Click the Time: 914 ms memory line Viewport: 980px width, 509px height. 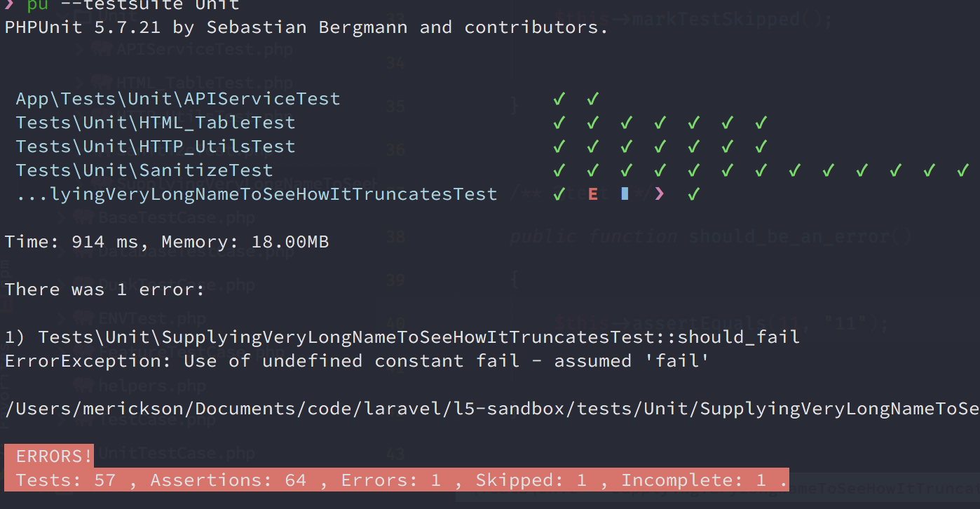coord(167,242)
